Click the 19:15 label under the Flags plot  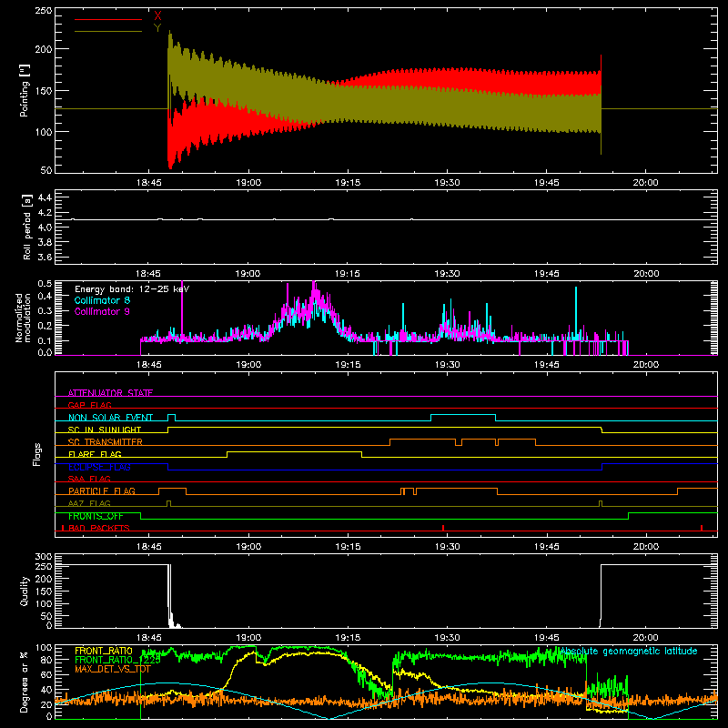tap(348, 547)
